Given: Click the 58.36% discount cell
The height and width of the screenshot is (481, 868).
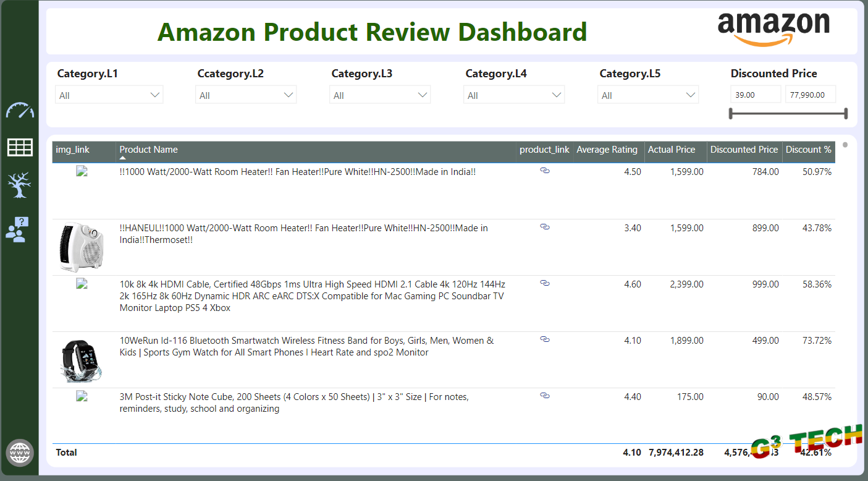Looking at the screenshot, I should tap(817, 284).
